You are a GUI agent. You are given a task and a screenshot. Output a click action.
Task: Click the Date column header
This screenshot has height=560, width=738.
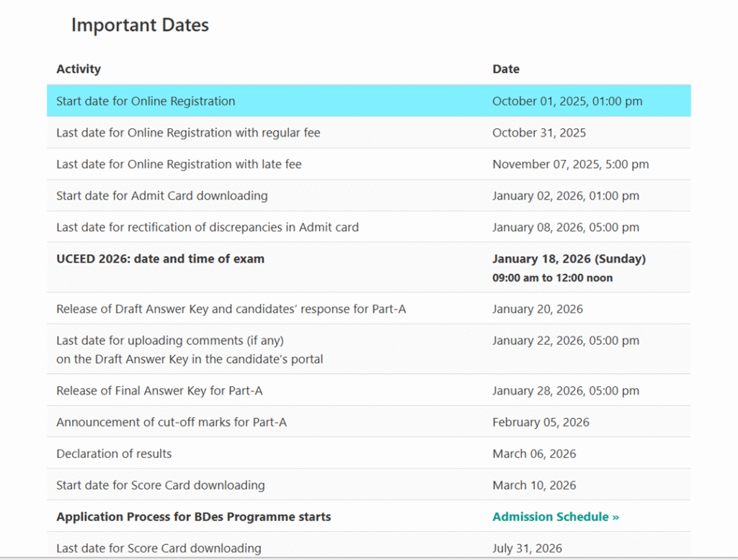pos(506,69)
